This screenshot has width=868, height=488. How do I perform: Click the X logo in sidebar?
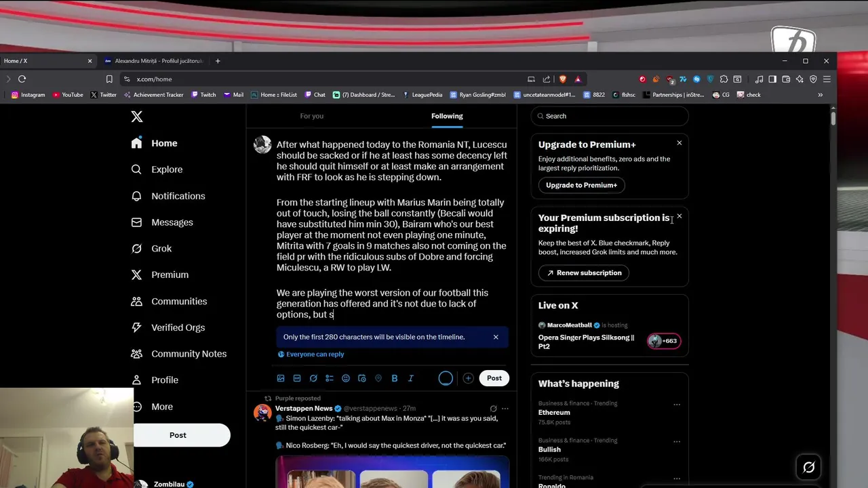(137, 117)
